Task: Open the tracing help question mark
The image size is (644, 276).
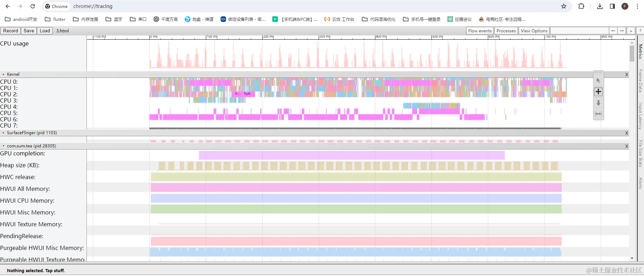Action: coord(640,31)
